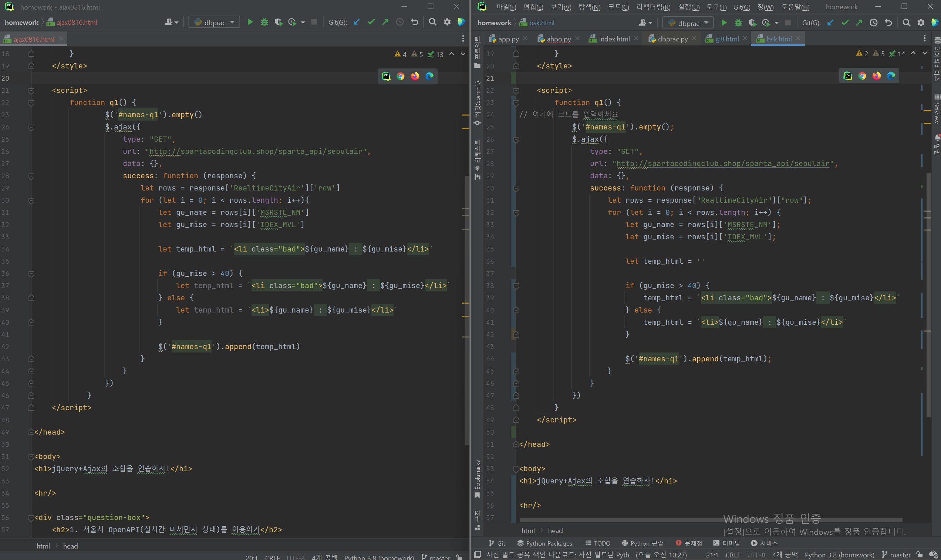Collapse the success callback fold in ajax0816.html
The image size is (941, 560).
(31, 176)
